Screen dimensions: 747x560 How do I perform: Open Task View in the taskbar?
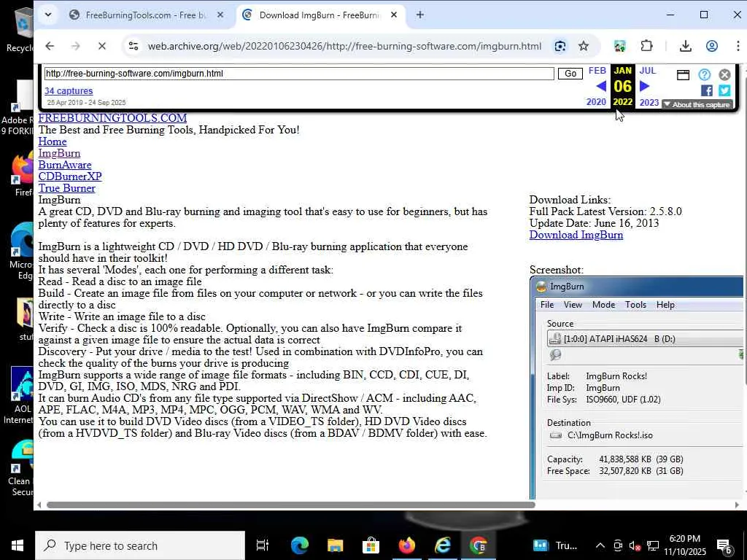tap(263, 545)
